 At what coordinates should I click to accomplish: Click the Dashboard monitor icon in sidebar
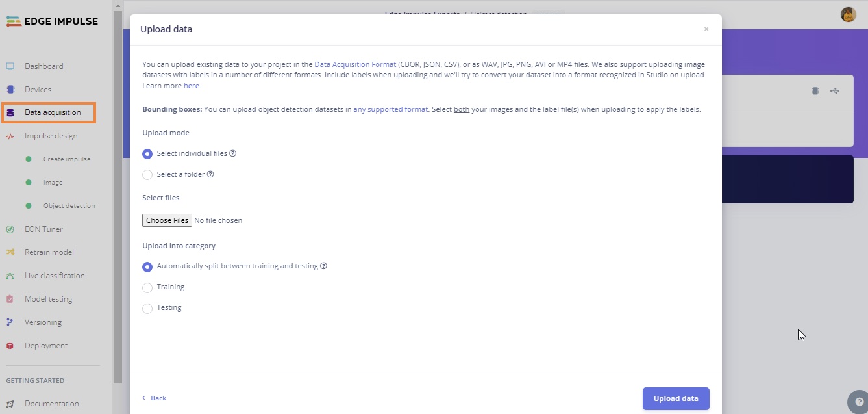click(10, 66)
